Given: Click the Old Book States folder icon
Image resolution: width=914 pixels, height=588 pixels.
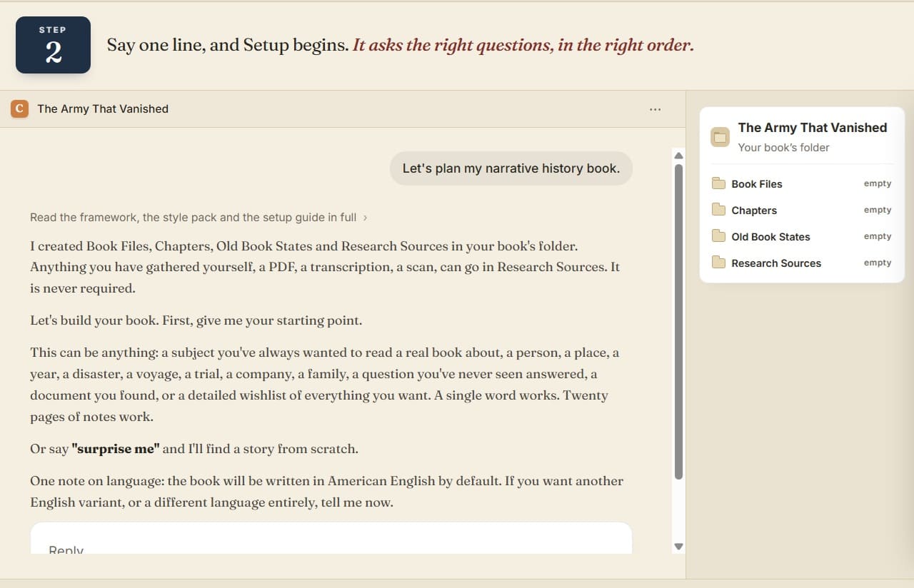Looking at the screenshot, I should (718, 237).
